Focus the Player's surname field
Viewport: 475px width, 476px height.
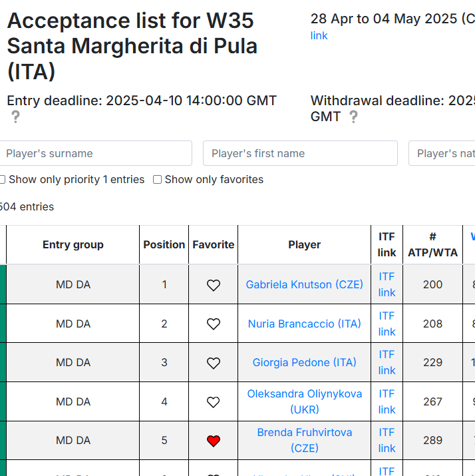(96, 153)
